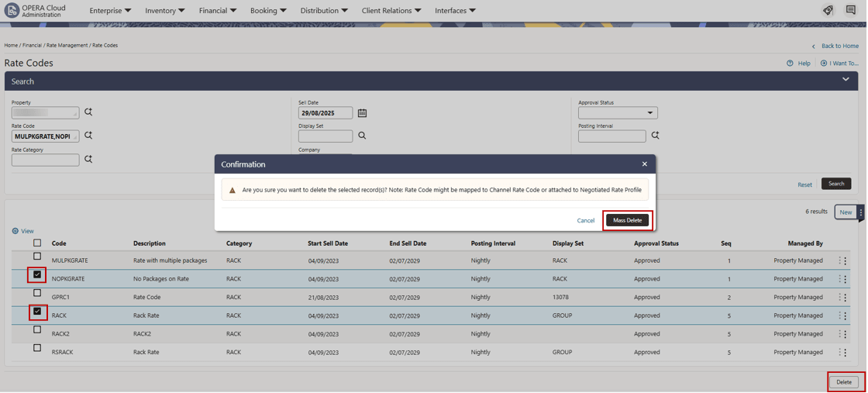Click the Reset link

tap(805, 184)
